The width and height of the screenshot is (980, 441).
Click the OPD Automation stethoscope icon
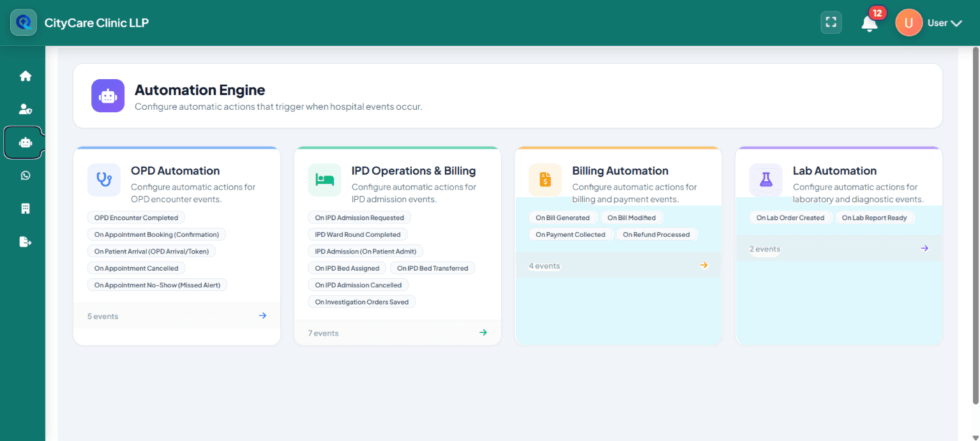(104, 179)
